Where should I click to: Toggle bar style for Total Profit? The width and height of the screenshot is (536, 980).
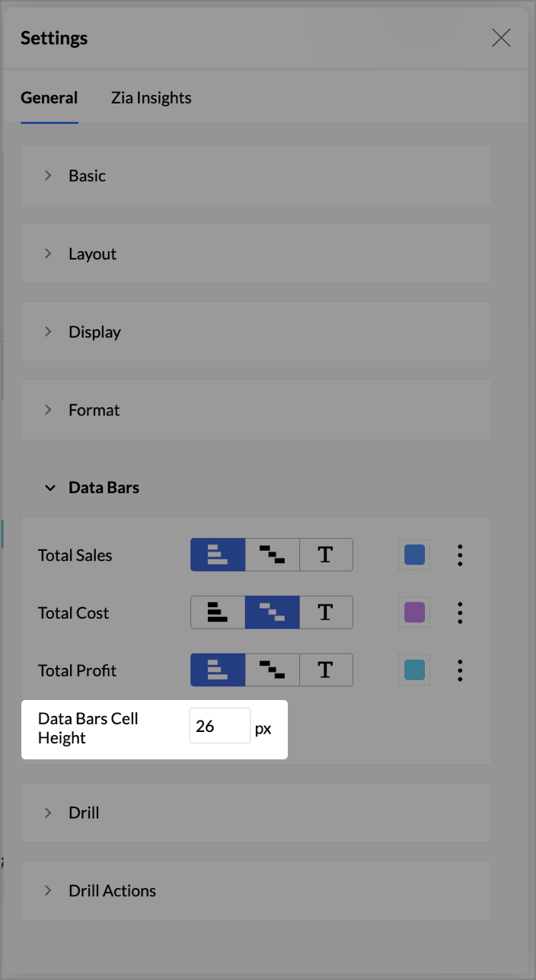point(218,670)
